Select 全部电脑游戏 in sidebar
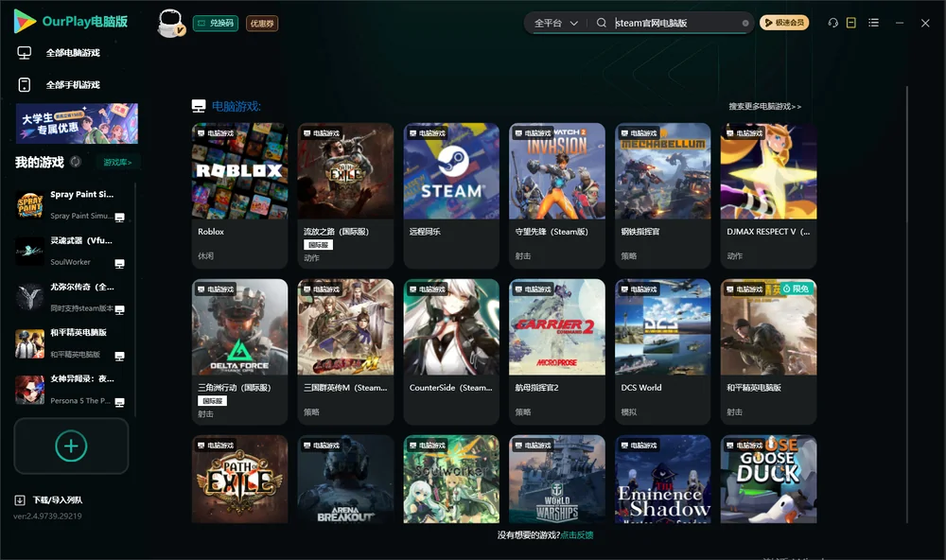The width and height of the screenshot is (946, 560). [73, 53]
